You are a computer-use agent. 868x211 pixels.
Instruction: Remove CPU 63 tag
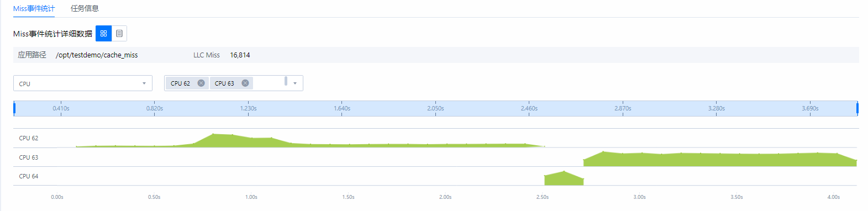pyautogui.click(x=245, y=83)
